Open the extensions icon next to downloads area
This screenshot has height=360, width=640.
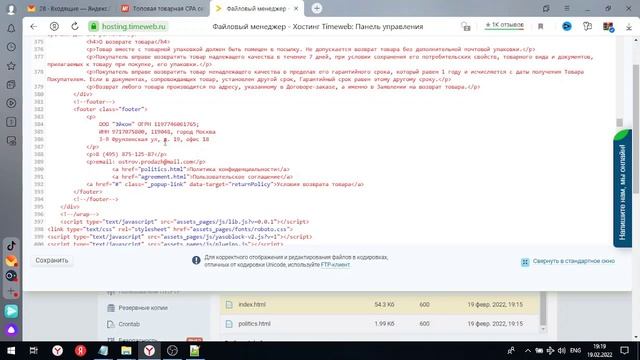[587, 27]
